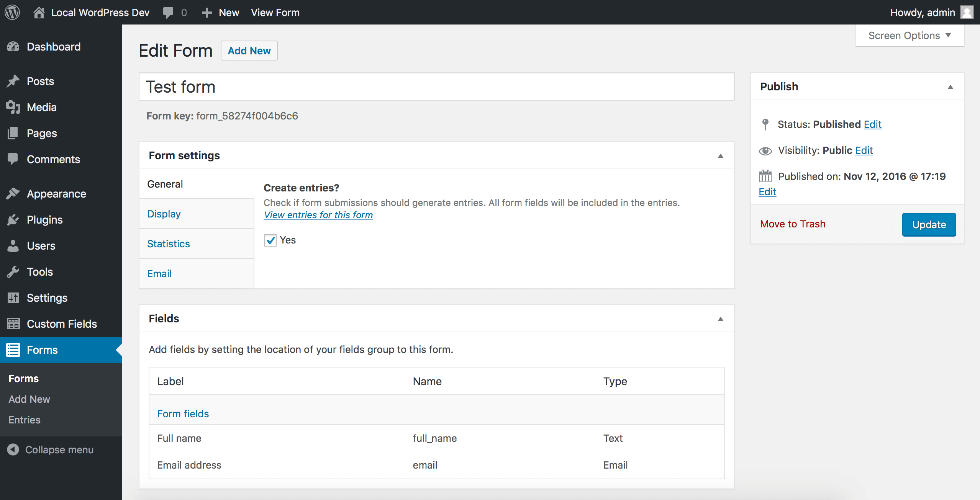The width and height of the screenshot is (980, 500).
Task: Click the Users person icon
Action: (13, 246)
